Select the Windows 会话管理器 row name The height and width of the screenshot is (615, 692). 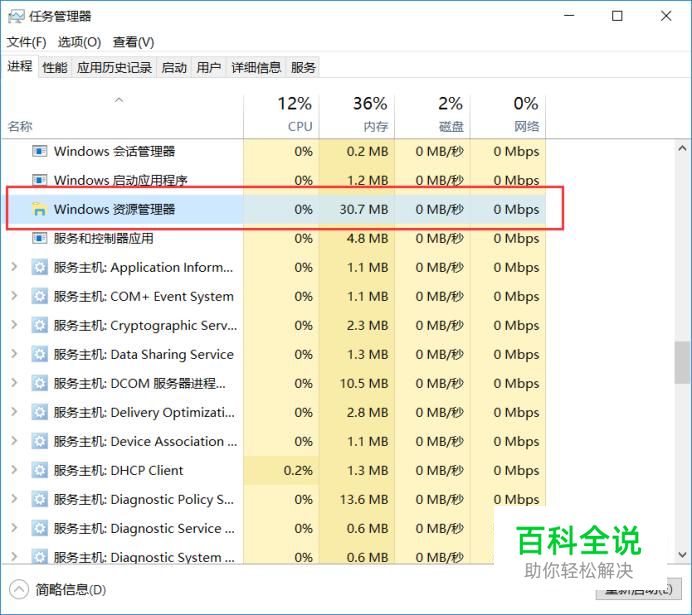click(x=114, y=151)
